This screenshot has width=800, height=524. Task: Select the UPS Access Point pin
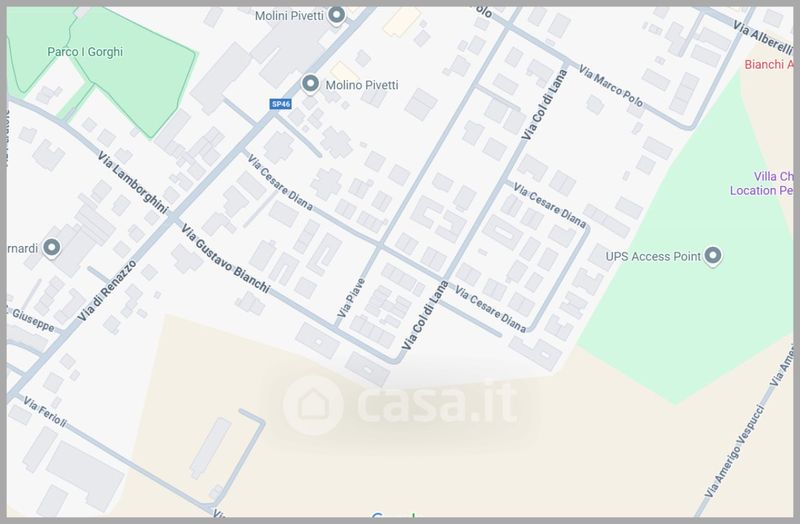(713, 255)
